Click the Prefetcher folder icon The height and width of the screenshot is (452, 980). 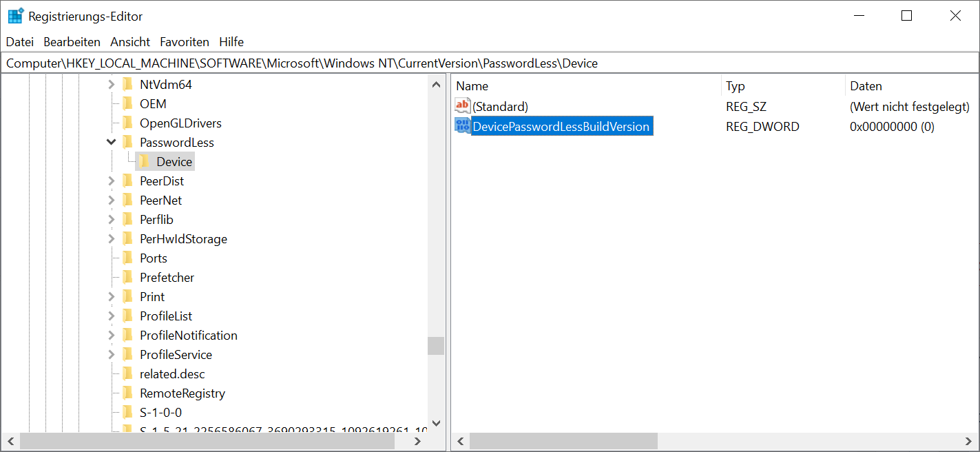pyautogui.click(x=127, y=278)
